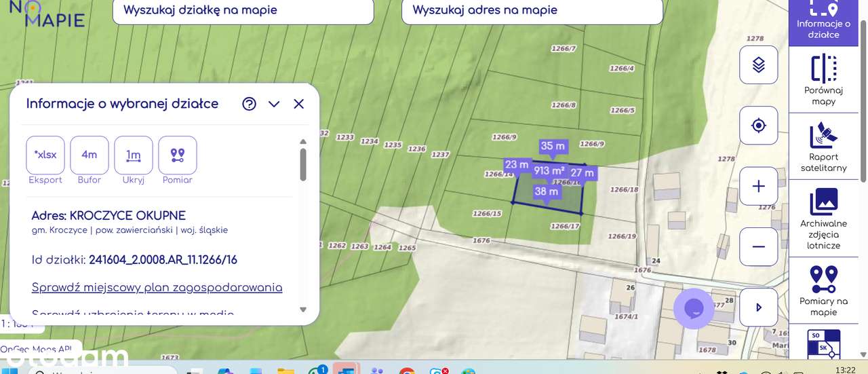The image size is (868, 374).
Task: Click the Id działki parcel identifier text
Action: [x=134, y=260]
